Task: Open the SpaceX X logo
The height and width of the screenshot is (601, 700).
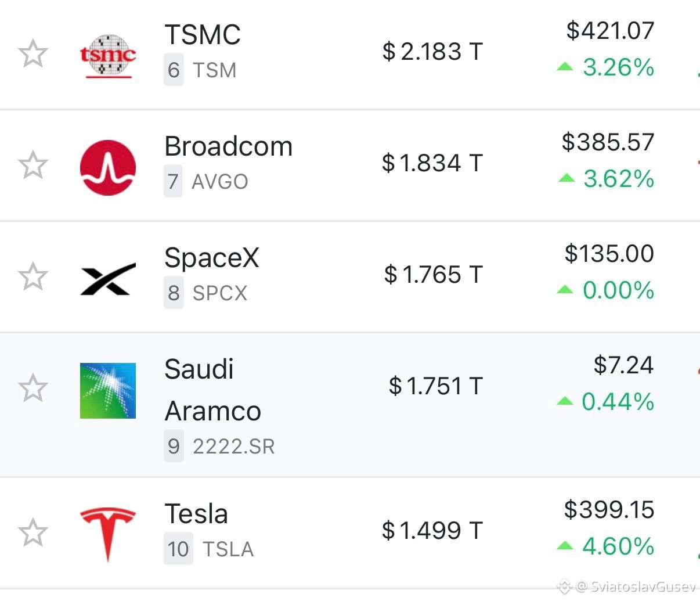Action: point(108,279)
